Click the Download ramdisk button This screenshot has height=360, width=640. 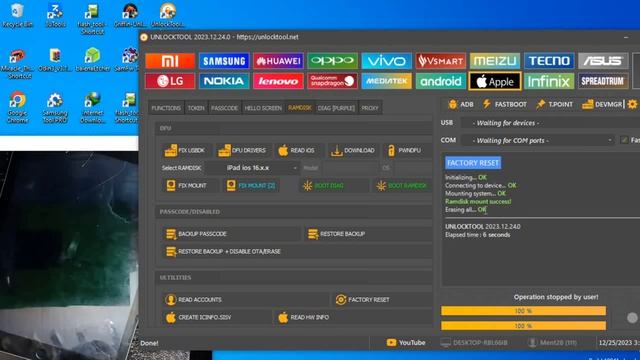tap(353, 151)
